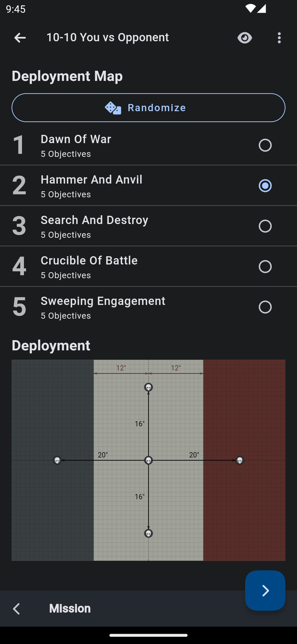The height and width of the screenshot is (644, 297).
Task: Click the bottom objective skull marker
Action: [148, 533]
